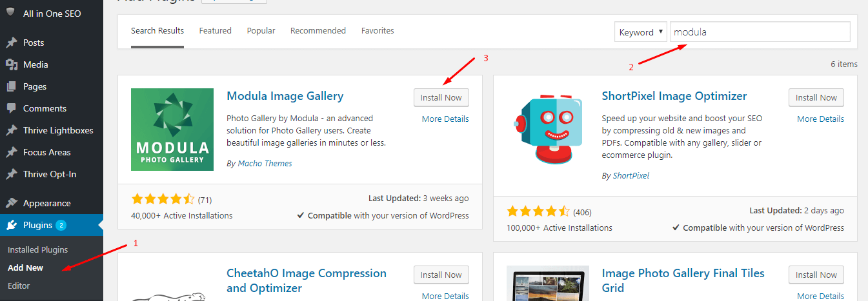Open Image Photo Gallery Final Tiles Grid title
The height and width of the screenshot is (301, 868).
[x=683, y=280]
